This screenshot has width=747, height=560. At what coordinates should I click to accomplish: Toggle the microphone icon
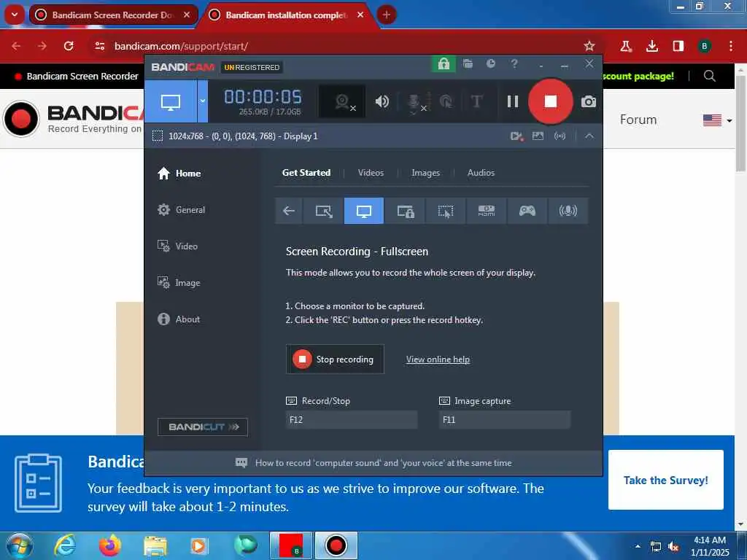tap(414, 102)
